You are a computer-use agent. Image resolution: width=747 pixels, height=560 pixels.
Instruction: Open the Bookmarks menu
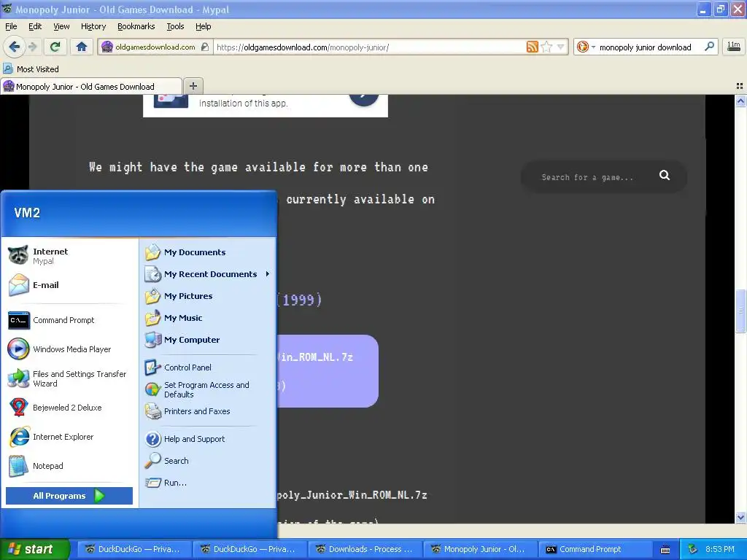tap(136, 26)
